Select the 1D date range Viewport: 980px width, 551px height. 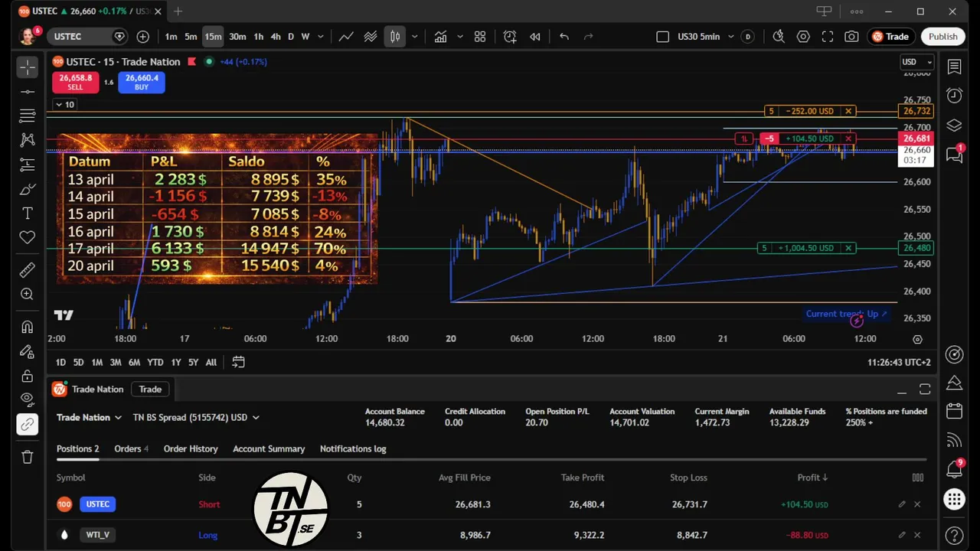pos(60,363)
